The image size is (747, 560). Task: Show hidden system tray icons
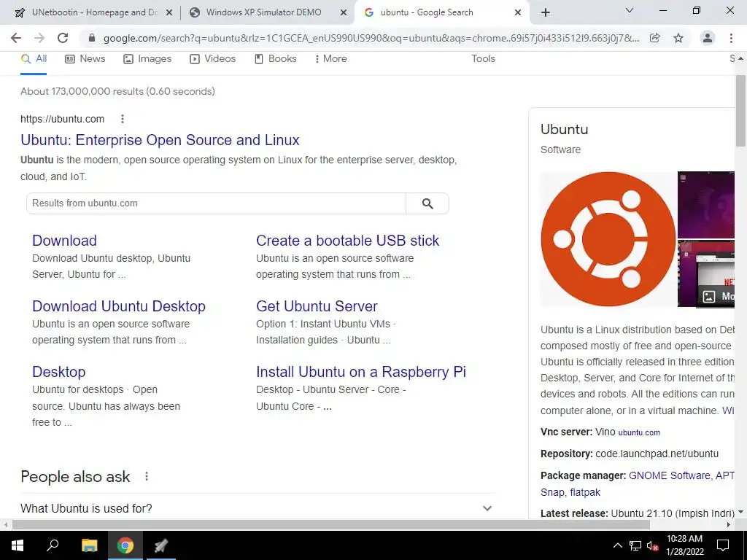[x=617, y=545]
